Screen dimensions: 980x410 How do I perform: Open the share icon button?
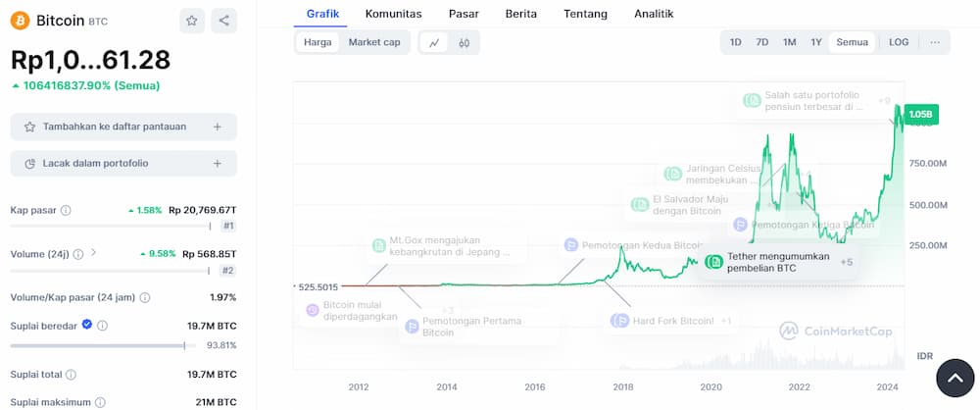click(x=223, y=21)
